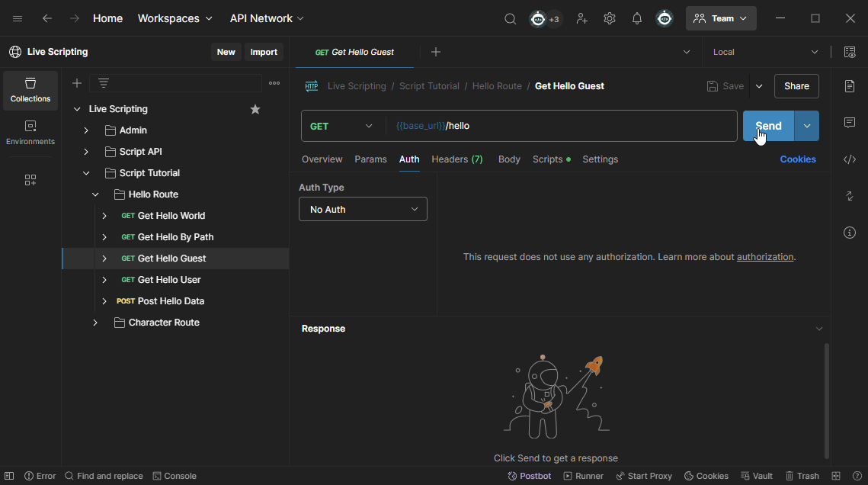The height and width of the screenshot is (485, 868).
Task: Open Find and replace
Action: [104, 476]
